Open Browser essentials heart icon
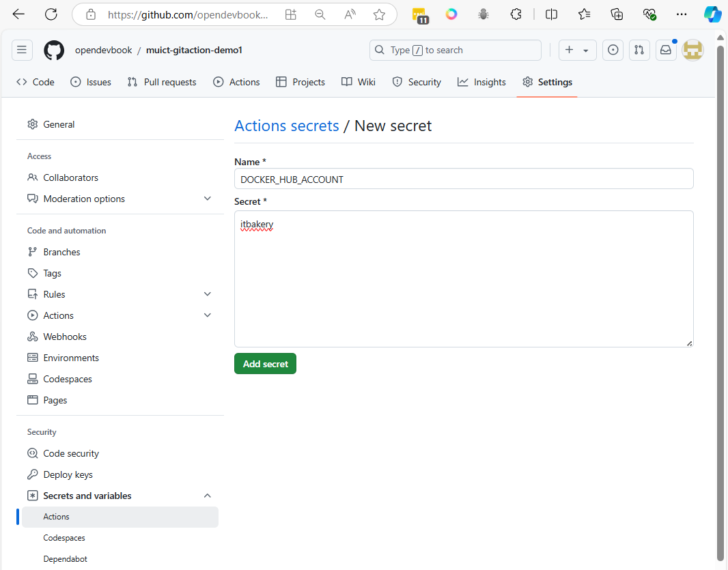The width and height of the screenshot is (728, 570). tap(649, 14)
